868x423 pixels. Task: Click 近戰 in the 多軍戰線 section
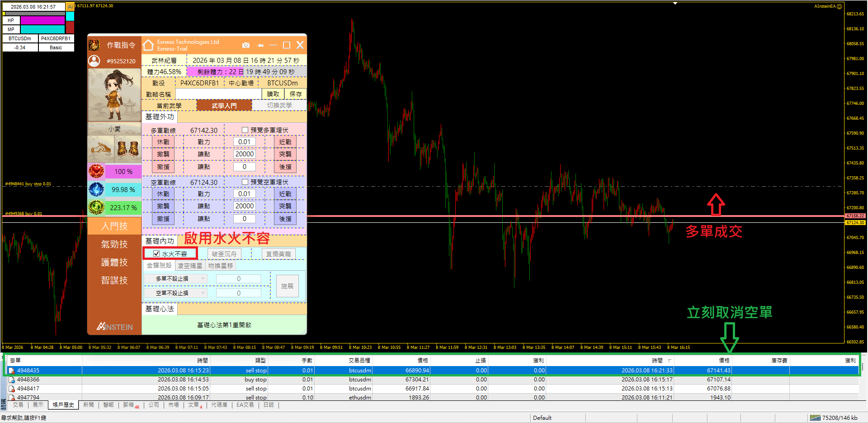[285, 142]
